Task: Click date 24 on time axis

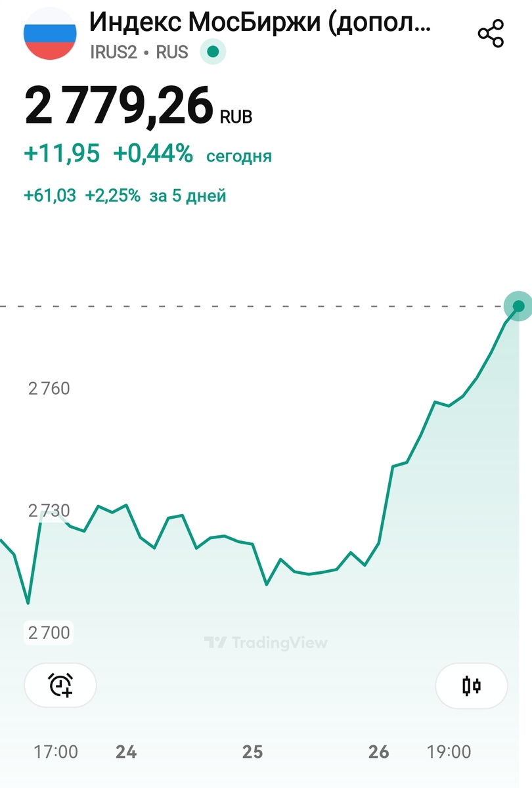Action: pos(125,751)
